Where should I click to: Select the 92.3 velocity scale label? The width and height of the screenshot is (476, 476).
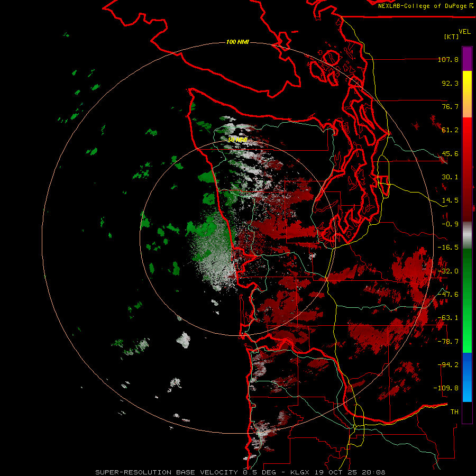pyautogui.click(x=450, y=83)
